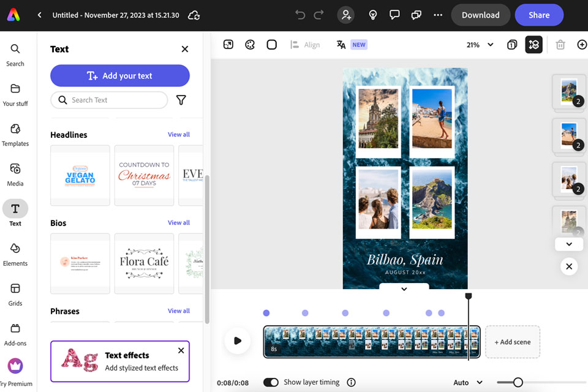Select the couple photo layer thumbnail

tap(569, 179)
